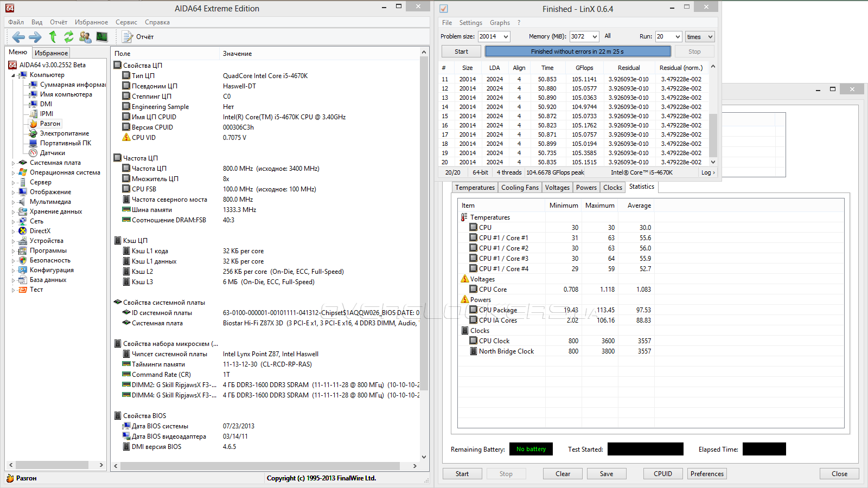Collapse the Компьютер tree node

coord(13,75)
